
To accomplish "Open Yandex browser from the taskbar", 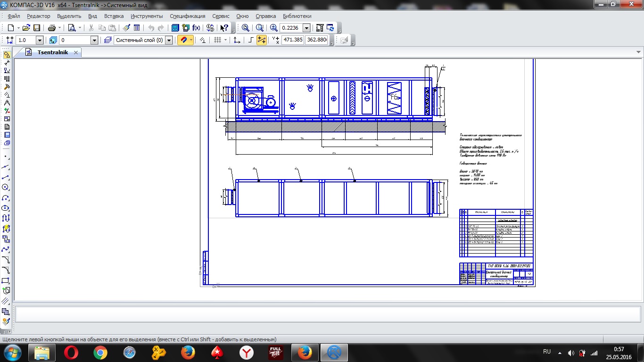I will coord(246,353).
